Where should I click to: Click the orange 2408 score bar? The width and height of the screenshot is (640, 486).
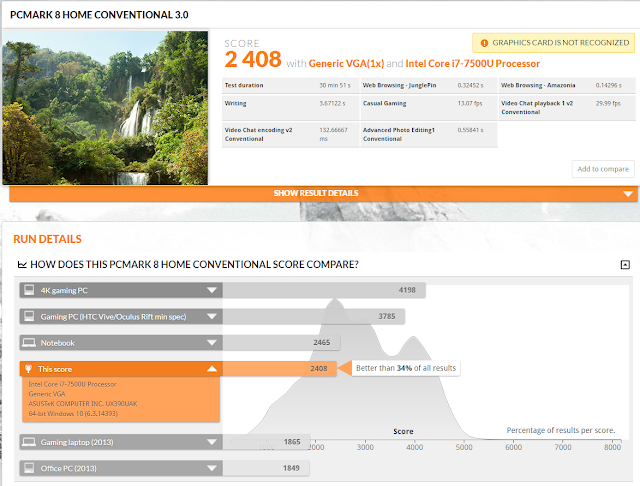[280, 369]
